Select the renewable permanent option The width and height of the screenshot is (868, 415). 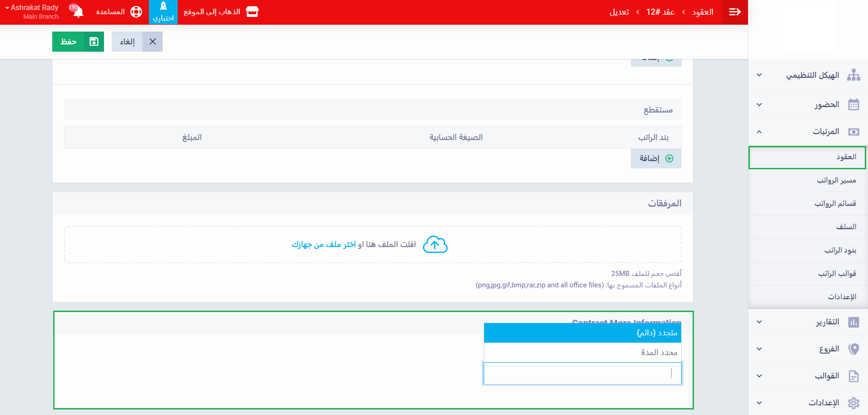pos(582,333)
